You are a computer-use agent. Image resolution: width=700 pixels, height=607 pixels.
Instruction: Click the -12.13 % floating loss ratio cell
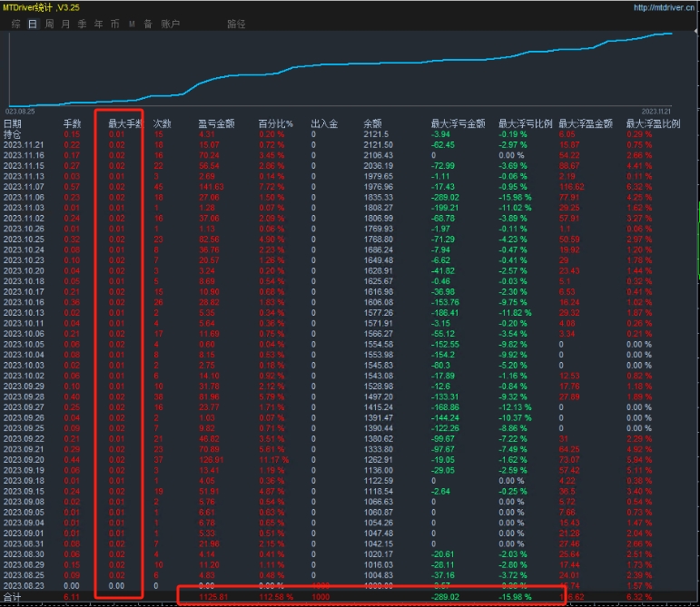point(515,407)
